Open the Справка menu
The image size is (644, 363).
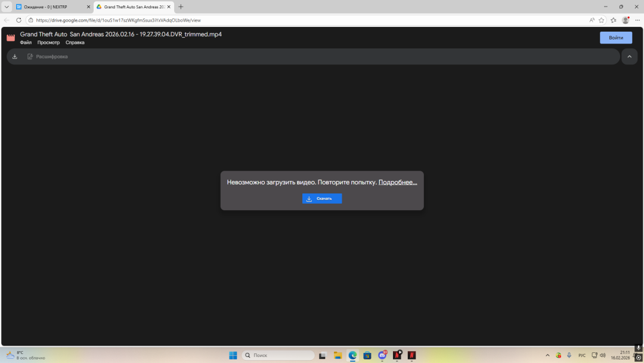click(x=75, y=42)
